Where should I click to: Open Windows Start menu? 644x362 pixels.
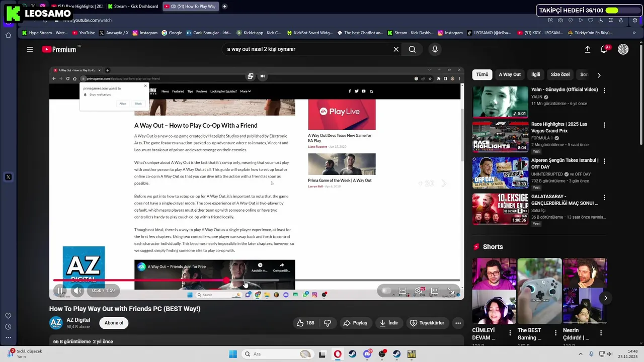(232, 354)
